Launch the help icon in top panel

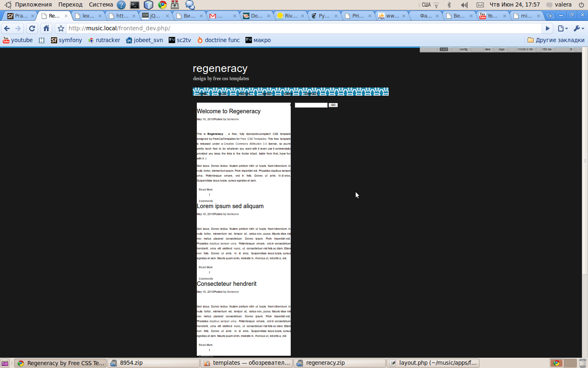121,5
